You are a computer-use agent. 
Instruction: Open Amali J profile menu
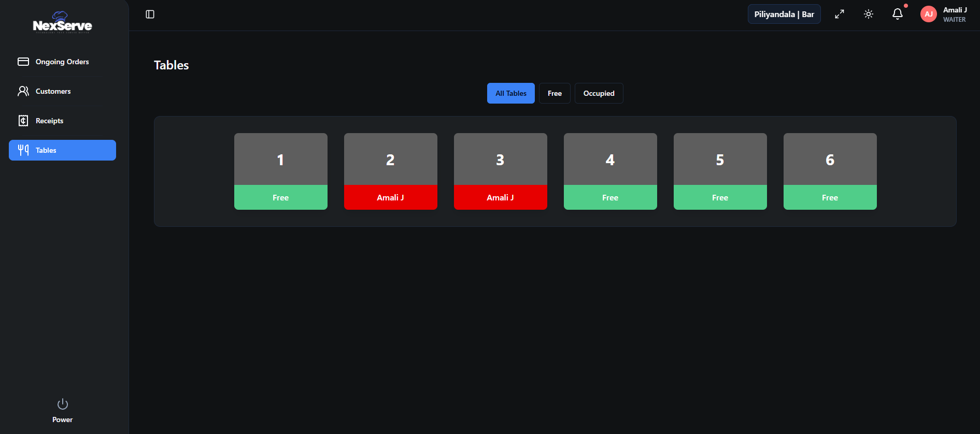(955, 15)
